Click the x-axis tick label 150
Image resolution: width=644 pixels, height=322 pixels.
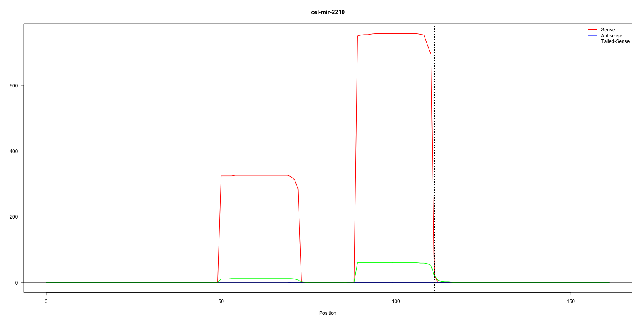[571, 301]
